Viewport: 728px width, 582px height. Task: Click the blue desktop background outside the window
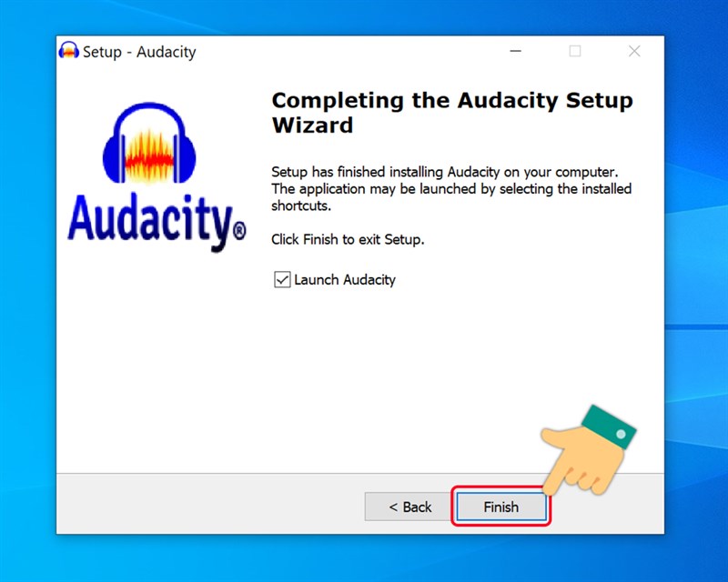[696, 278]
